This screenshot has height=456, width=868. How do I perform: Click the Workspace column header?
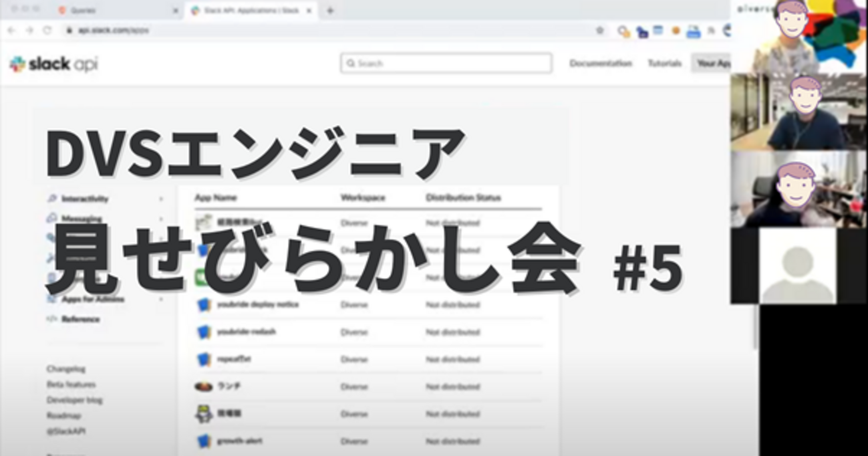364,198
